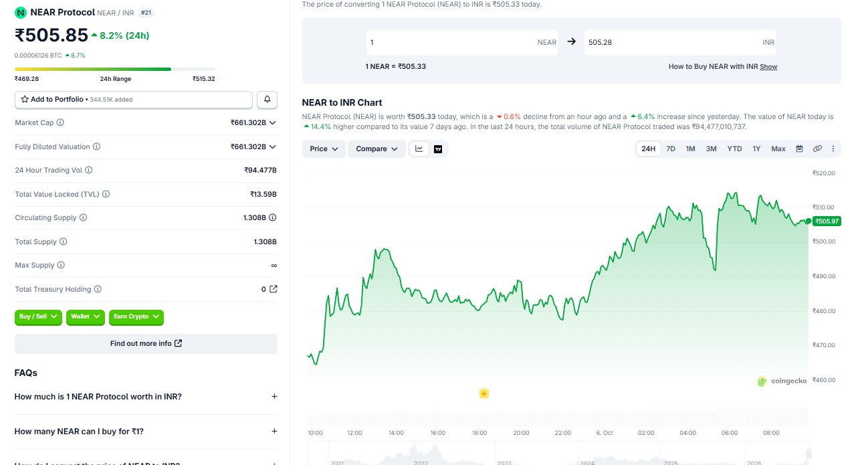Select the YTD time range tab

click(x=734, y=149)
